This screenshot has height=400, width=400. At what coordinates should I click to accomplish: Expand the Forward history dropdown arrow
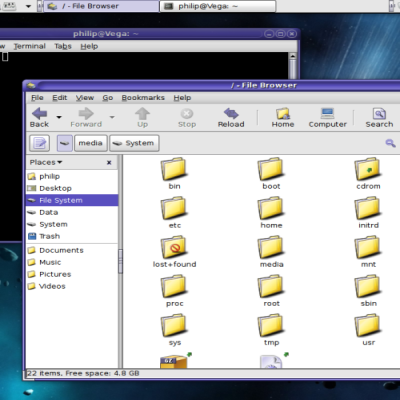coord(112,117)
